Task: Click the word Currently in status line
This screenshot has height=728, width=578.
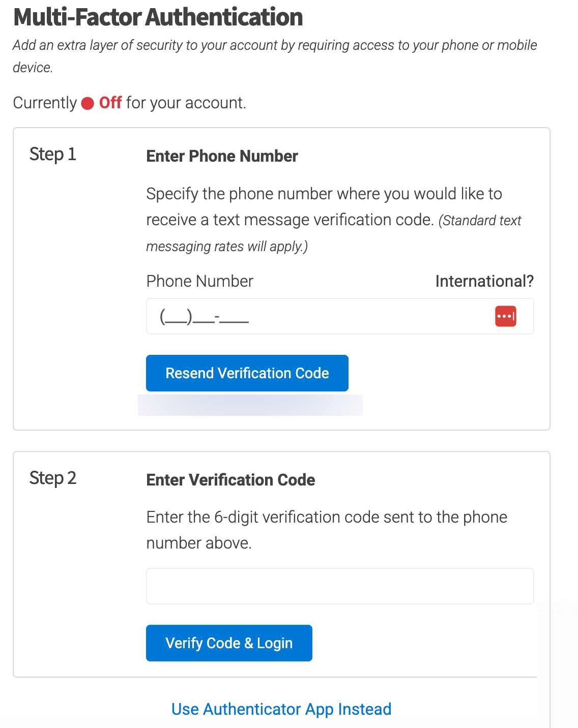Action: click(x=45, y=103)
